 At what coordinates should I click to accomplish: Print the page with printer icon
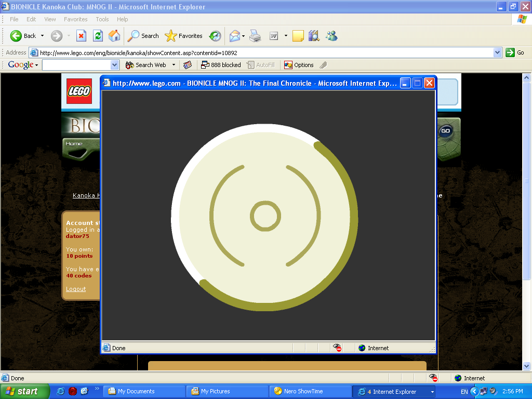click(255, 36)
